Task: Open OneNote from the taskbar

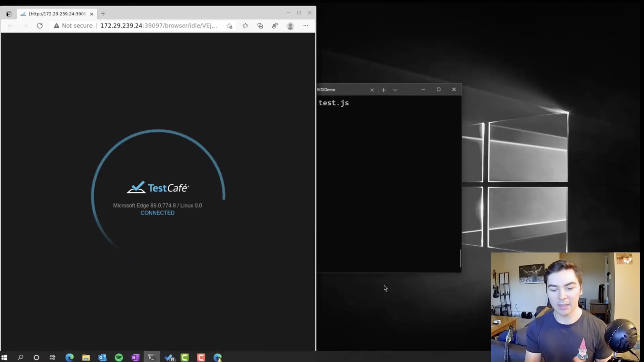Action: pyautogui.click(x=135, y=357)
